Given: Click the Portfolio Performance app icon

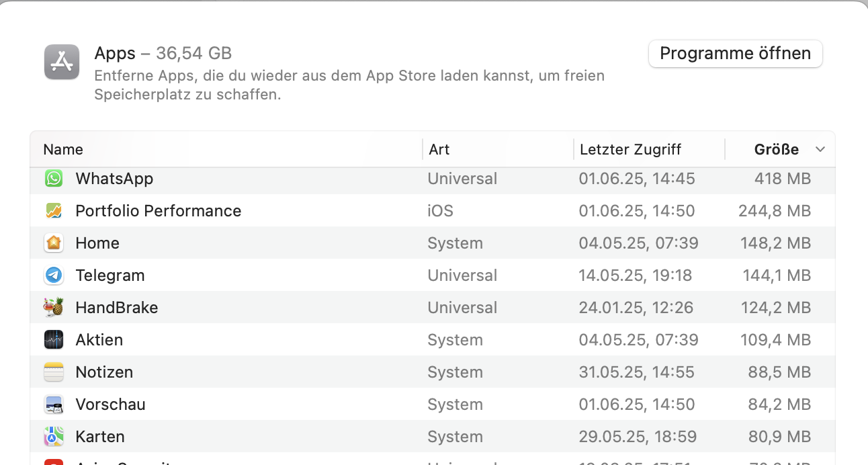Looking at the screenshot, I should pos(54,211).
